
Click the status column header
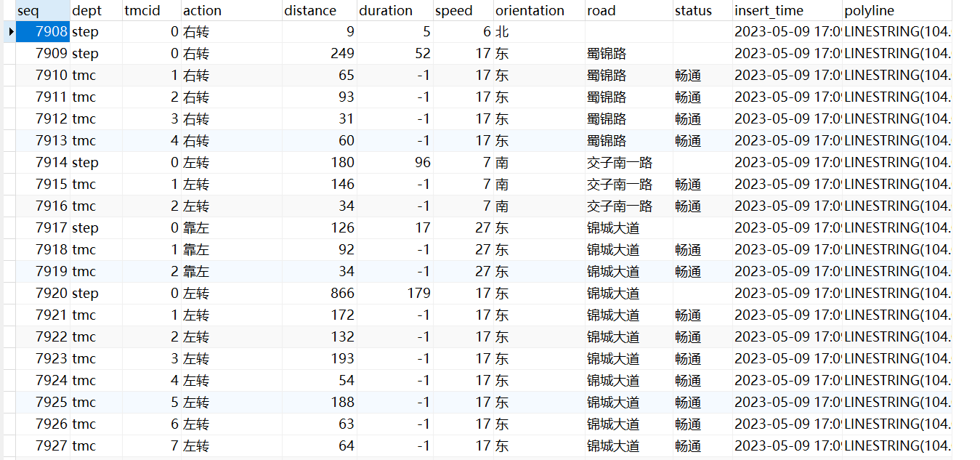coord(702,10)
